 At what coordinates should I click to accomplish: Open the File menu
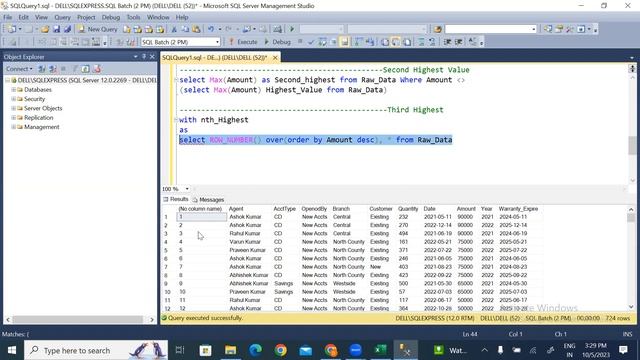8,18
